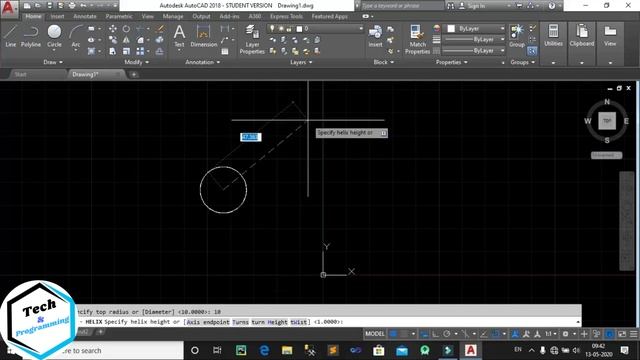The image size is (640, 360).
Task: Open object color ByLayer swatch dropdown
Action: coord(476,29)
